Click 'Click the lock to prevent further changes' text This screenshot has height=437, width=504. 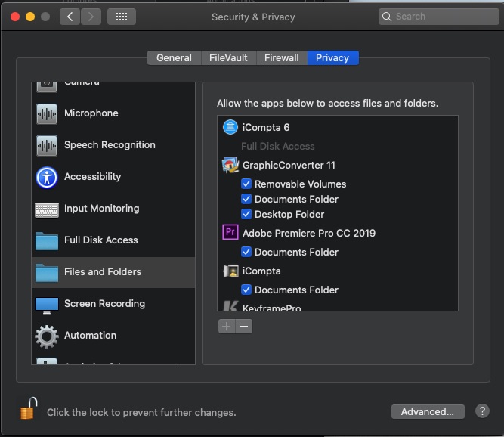tap(141, 412)
